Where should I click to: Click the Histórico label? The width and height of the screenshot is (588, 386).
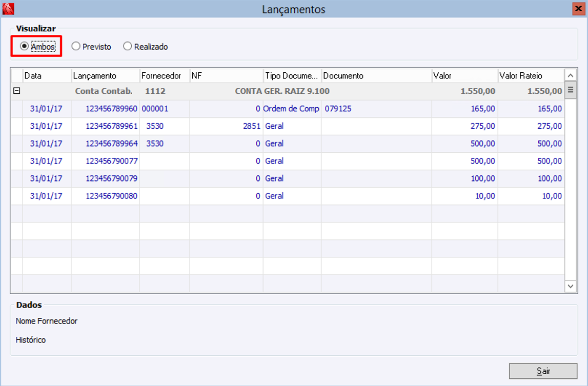coord(31,340)
